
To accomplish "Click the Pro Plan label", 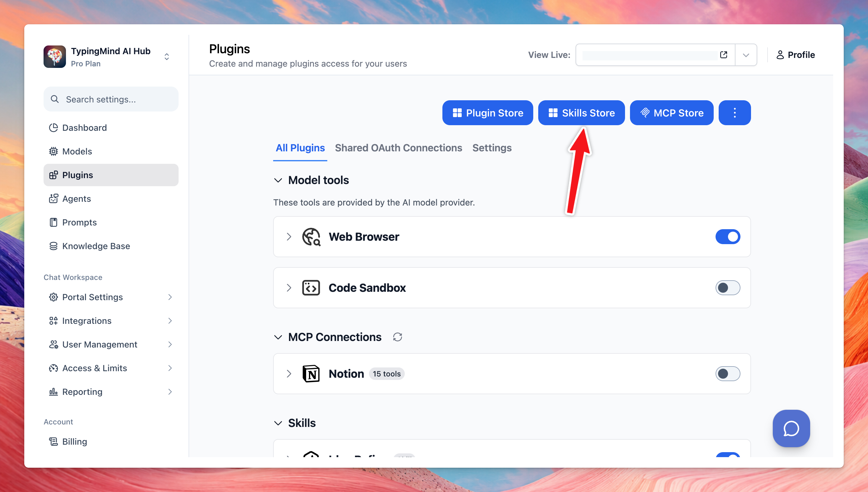I will pos(86,64).
